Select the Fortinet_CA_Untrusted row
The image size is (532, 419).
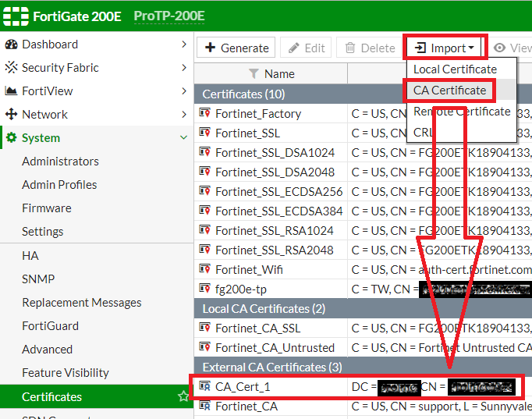click(363, 347)
